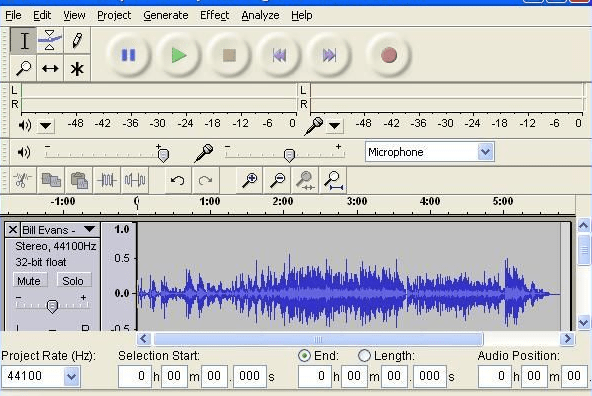
Task: Open the Effect menu
Action: coord(214,15)
